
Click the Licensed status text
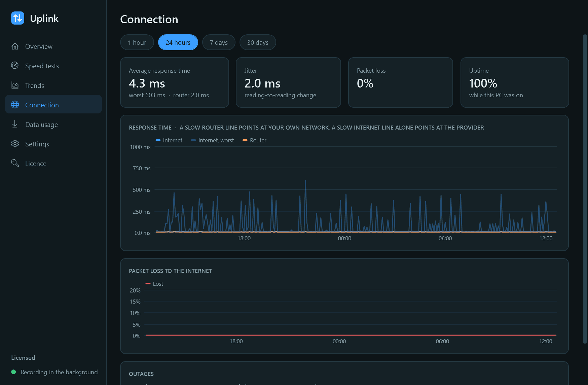tap(23, 358)
